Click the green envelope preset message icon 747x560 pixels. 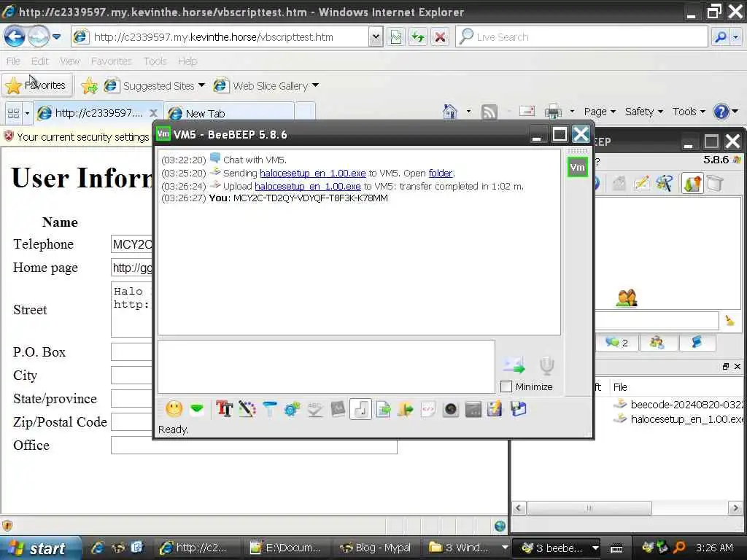197,409
